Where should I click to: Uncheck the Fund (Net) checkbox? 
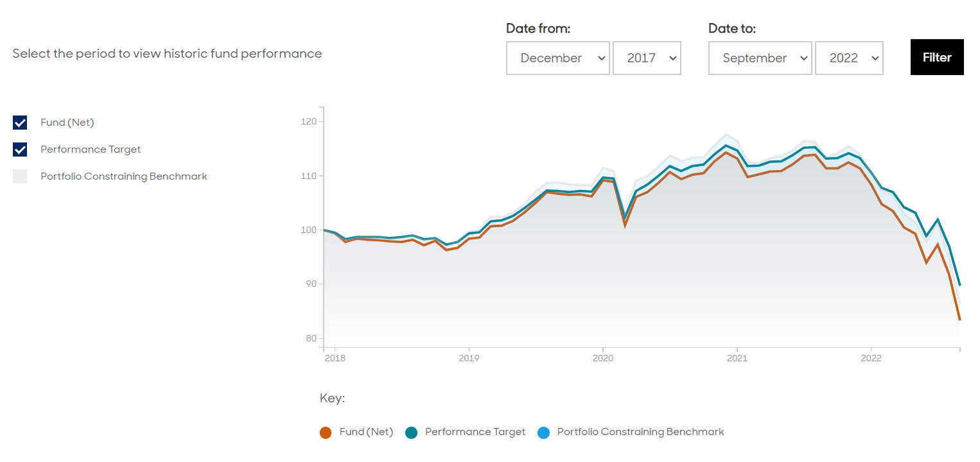pos(20,123)
